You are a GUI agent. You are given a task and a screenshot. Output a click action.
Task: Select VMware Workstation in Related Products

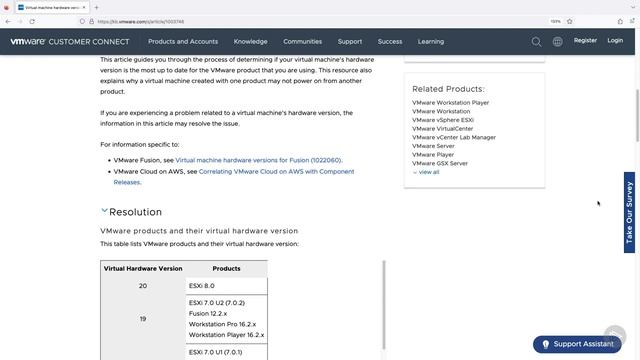coord(441,111)
